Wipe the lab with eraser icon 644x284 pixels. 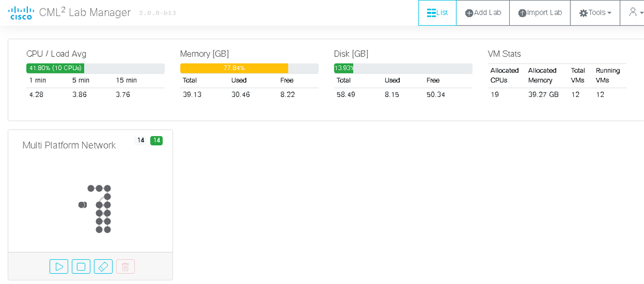pyautogui.click(x=103, y=266)
